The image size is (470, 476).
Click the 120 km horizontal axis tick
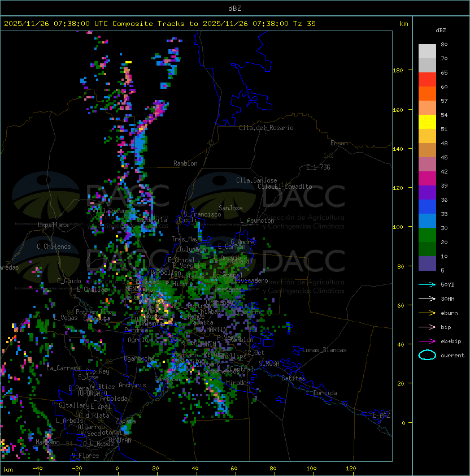click(351, 469)
